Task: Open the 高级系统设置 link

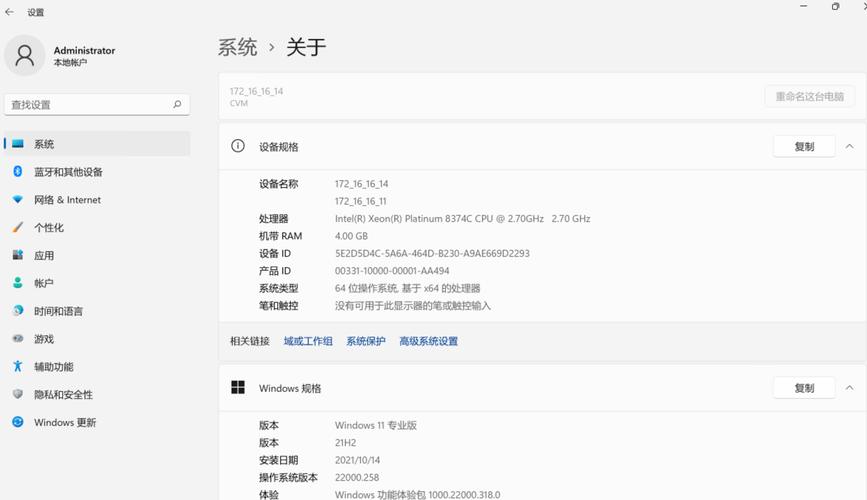Action: (429, 341)
